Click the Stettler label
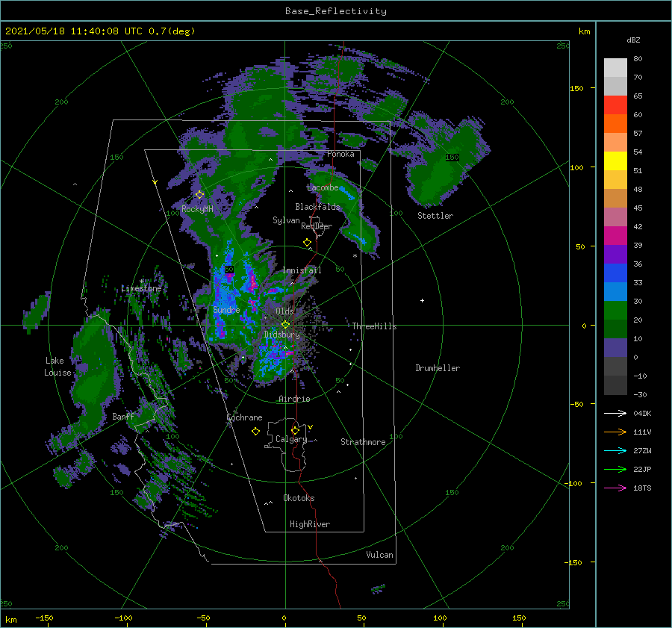This screenshot has height=628, width=672. tap(435, 216)
